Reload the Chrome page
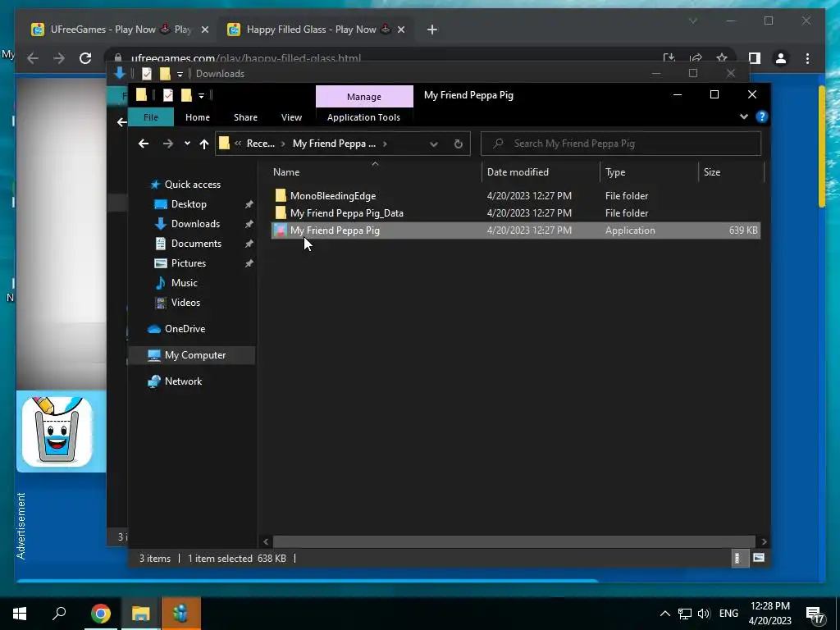Image resolution: width=840 pixels, height=630 pixels. (x=85, y=58)
